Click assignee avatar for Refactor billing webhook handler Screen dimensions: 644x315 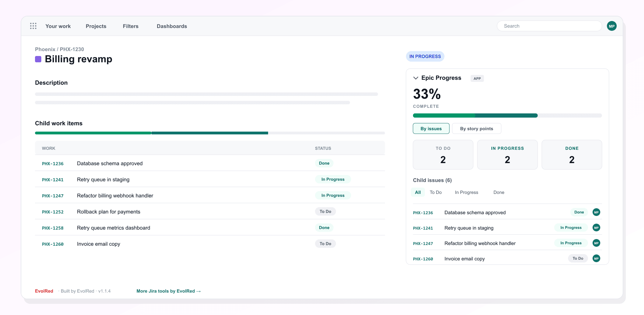tap(596, 243)
